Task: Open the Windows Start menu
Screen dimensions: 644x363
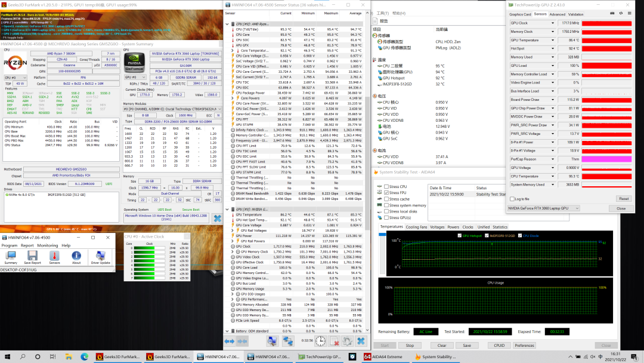Action: pyautogui.click(x=7, y=357)
